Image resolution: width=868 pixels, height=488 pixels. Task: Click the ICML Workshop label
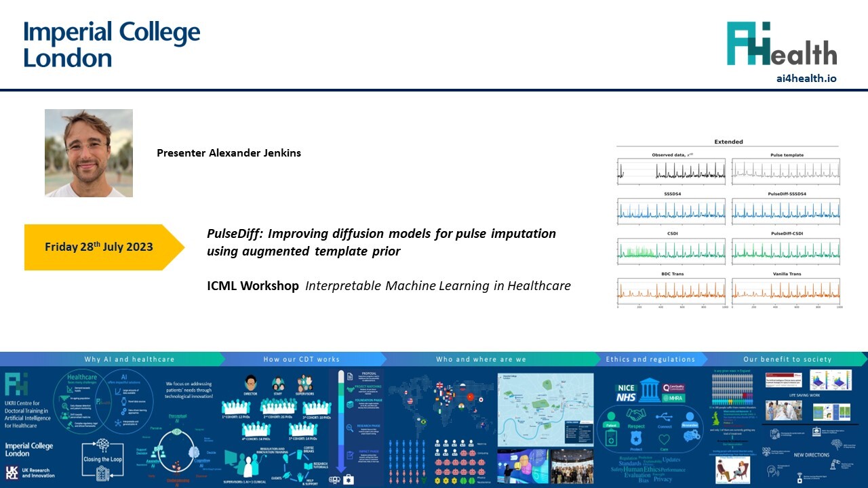click(x=253, y=285)
